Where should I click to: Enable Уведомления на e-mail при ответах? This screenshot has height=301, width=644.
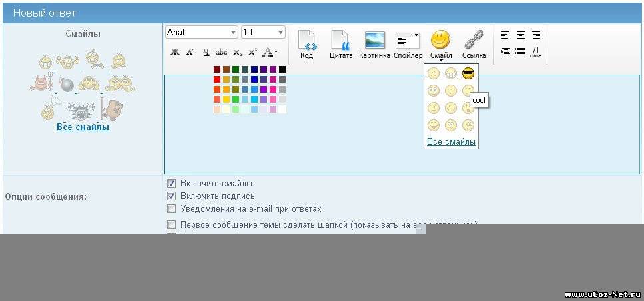[172, 209]
